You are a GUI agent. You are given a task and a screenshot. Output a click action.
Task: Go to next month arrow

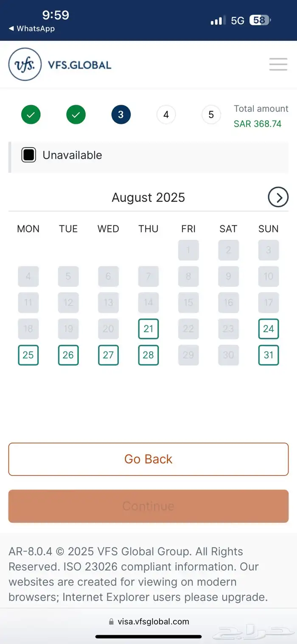pyautogui.click(x=278, y=197)
